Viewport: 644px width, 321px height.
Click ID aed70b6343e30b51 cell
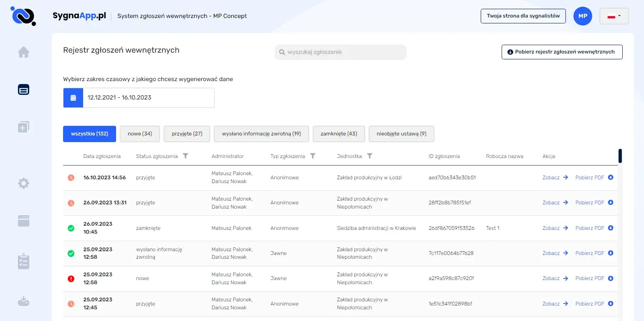452,178
